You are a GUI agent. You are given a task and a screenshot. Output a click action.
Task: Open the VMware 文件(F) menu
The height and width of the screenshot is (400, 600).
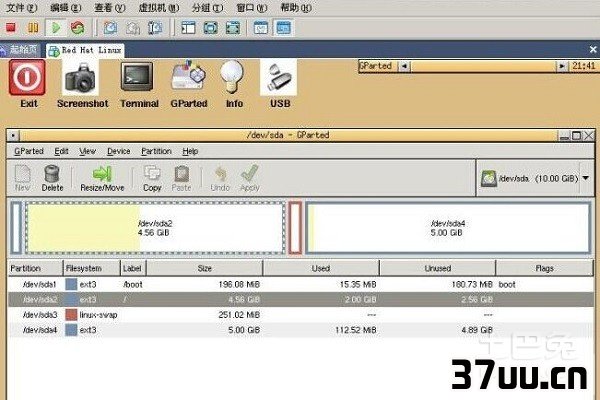(x=22, y=8)
